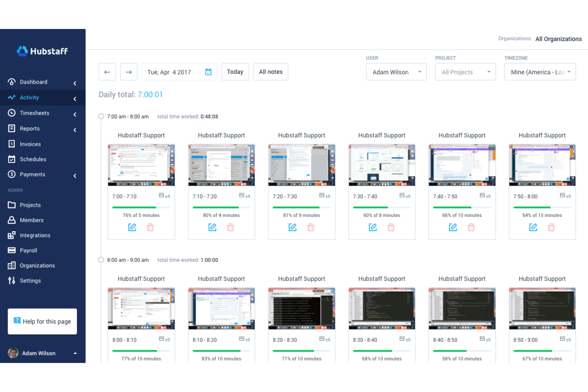Edit the 7:30 - 7:40 time entry
588x392 pixels.
click(373, 227)
